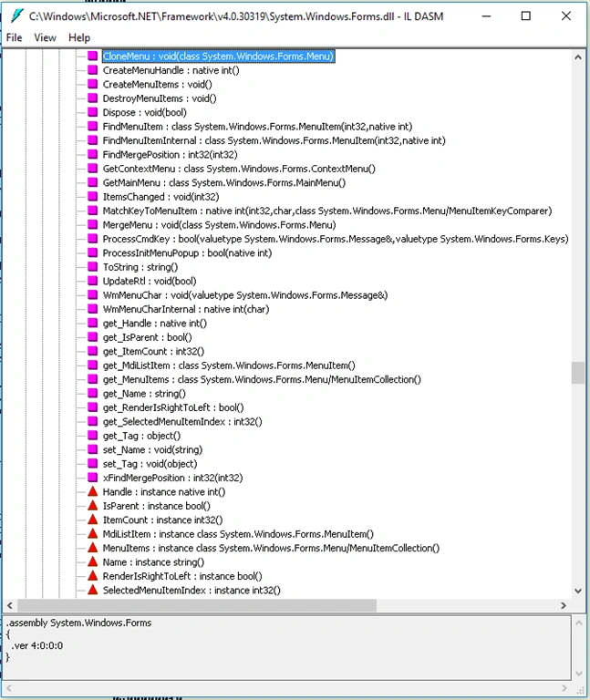This screenshot has width=590, height=700.
Task: Click the magenta icon beside MatchKeyToMenuItem
Action: tap(92, 211)
